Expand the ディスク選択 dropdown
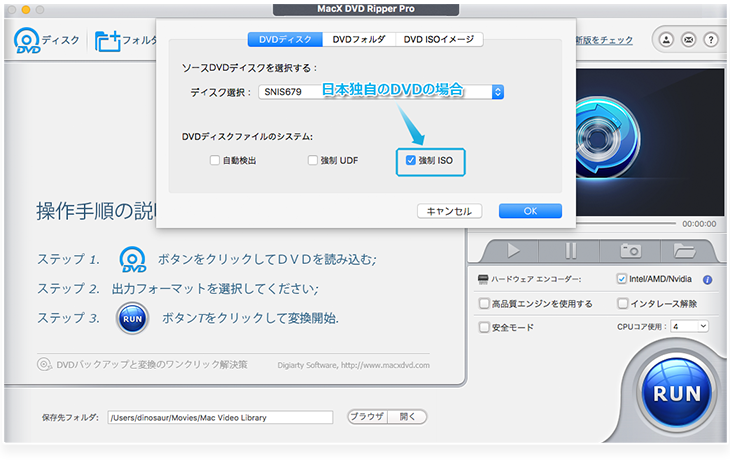 (x=498, y=91)
